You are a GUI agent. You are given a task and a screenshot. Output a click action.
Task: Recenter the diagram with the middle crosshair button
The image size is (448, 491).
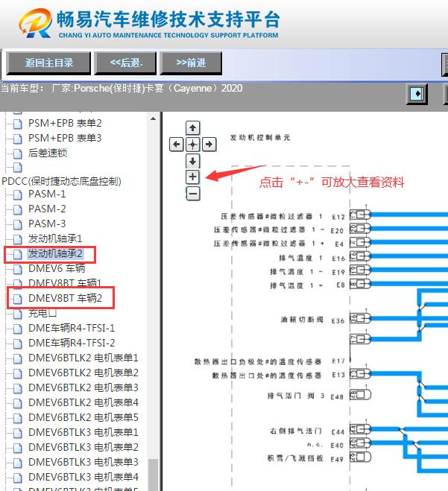(192, 145)
